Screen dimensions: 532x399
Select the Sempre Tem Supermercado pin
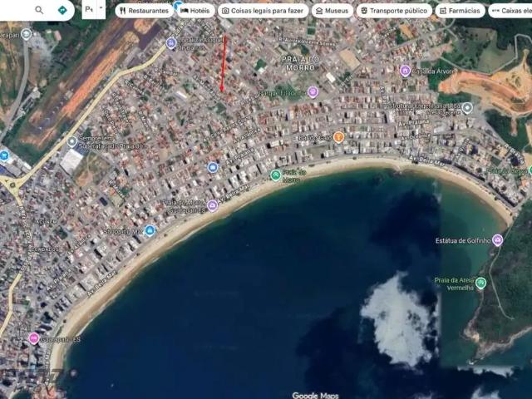coord(71,141)
